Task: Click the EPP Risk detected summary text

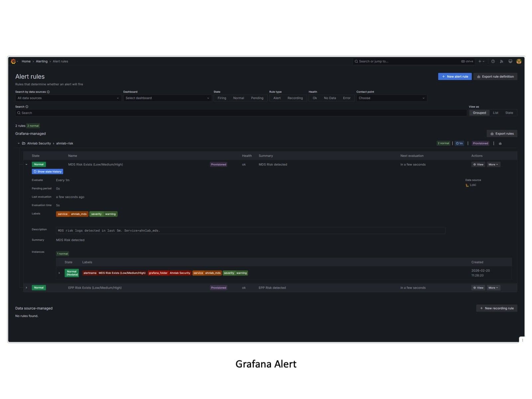Action: (x=272, y=288)
